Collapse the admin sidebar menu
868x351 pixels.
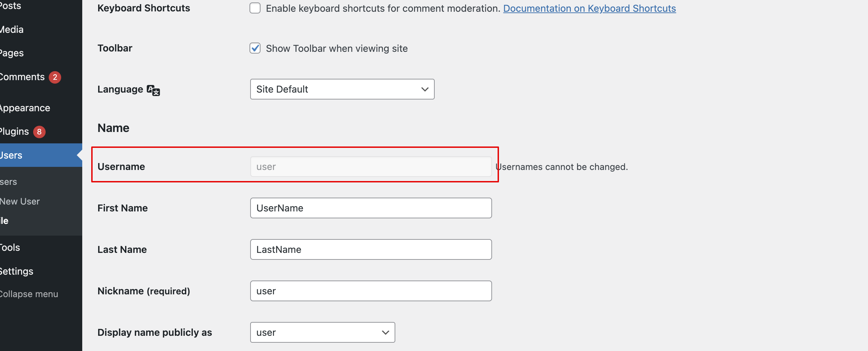(29, 294)
